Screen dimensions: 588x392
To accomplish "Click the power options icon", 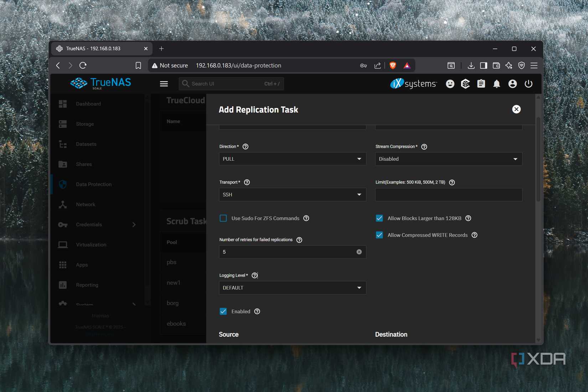I will 528,83.
